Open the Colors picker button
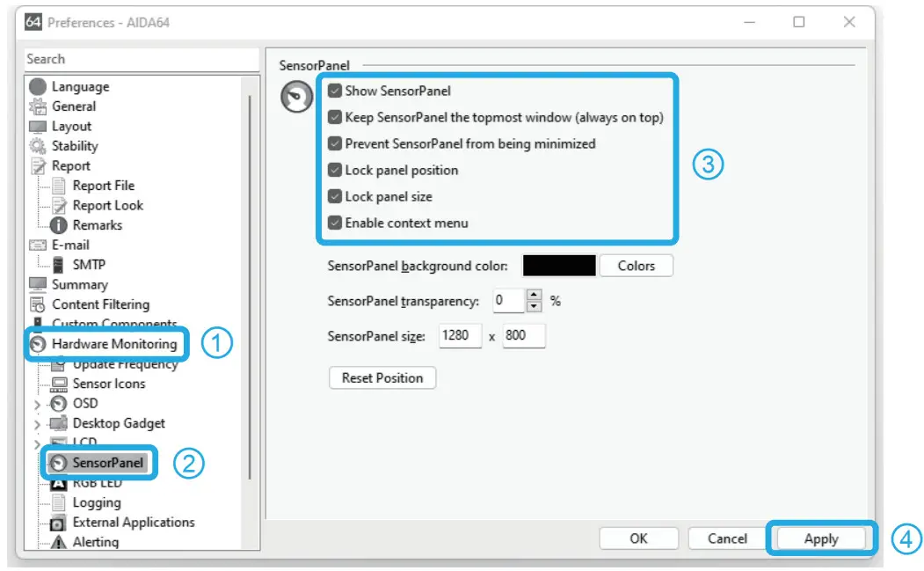The image size is (924, 571). click(x=636, y=266)
